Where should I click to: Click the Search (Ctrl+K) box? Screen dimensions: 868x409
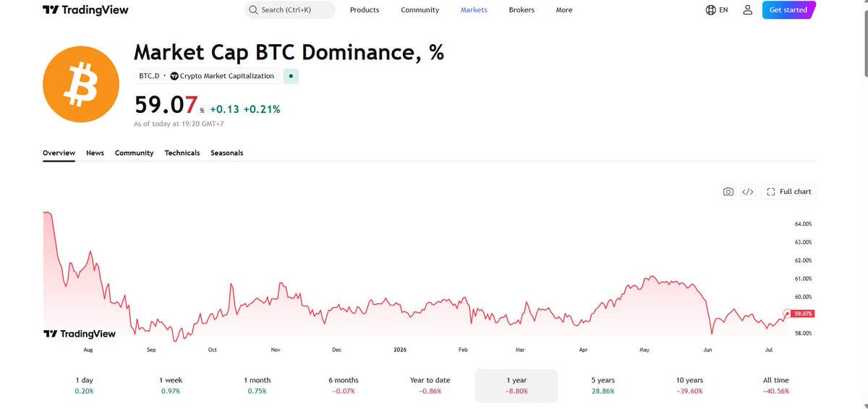289,10
